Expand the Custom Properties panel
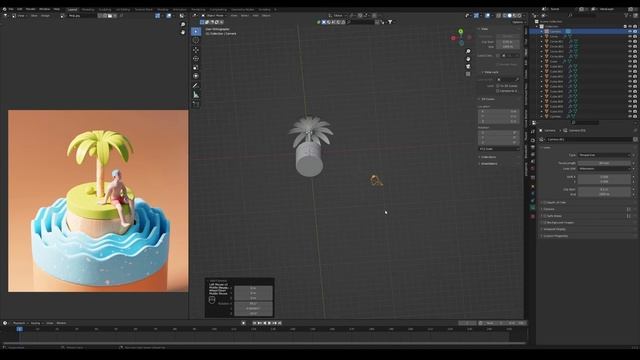The height and width of the screenshot is (360, 640). 555,236
